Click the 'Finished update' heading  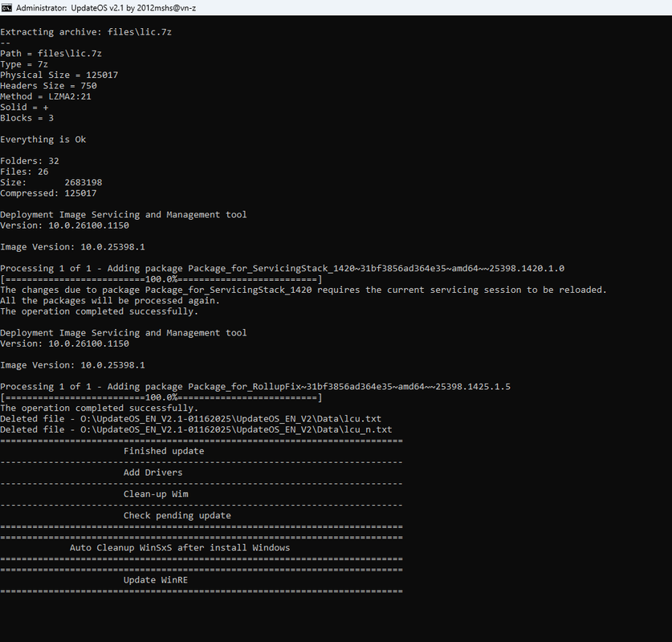tap(164, 451)
